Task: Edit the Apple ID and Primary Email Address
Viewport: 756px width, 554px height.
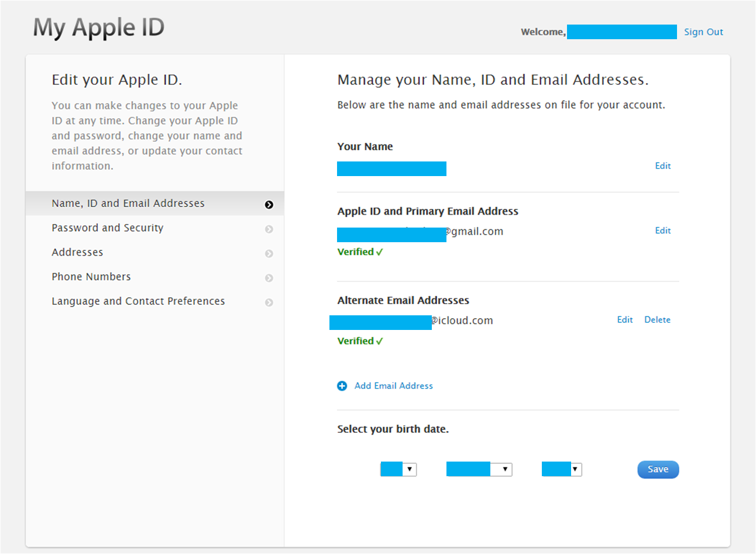Action: coord(663,231)
